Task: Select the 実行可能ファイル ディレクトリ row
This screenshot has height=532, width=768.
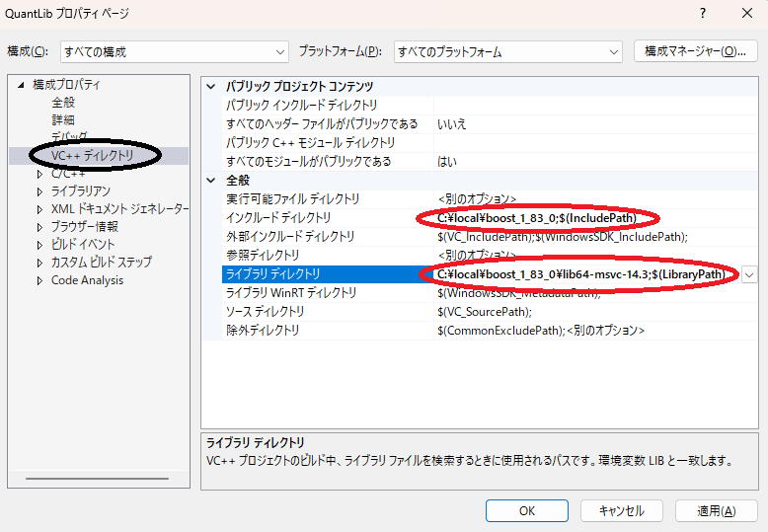Action: click(490, 199)
